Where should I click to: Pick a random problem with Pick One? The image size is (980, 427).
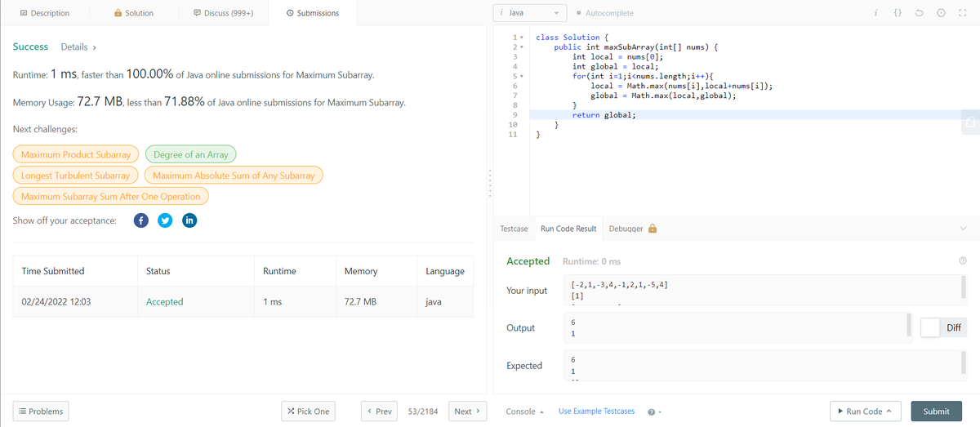(309, 411)
